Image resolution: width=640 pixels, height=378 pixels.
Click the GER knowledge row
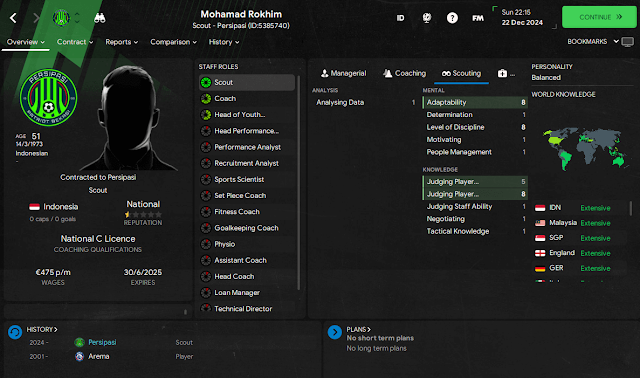pyautogui.click(x=580, y=268)
